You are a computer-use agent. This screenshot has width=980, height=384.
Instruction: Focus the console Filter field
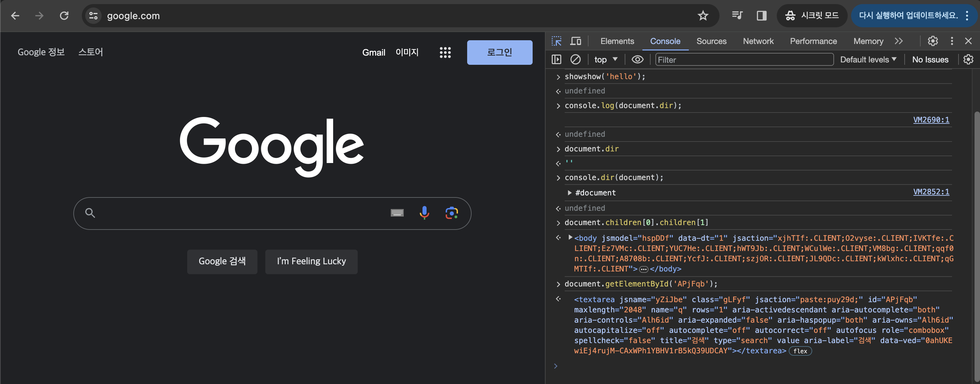coord(744,60)
